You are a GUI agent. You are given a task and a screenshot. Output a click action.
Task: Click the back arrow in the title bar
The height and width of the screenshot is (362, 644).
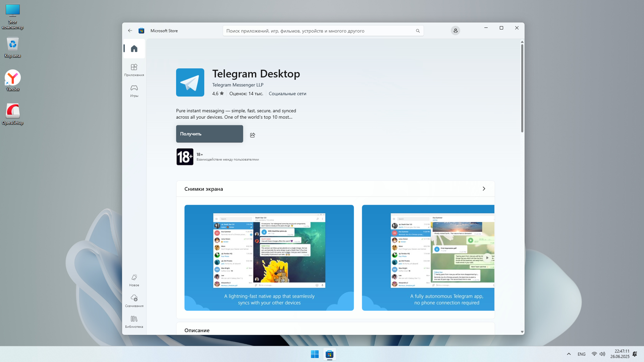130,31
